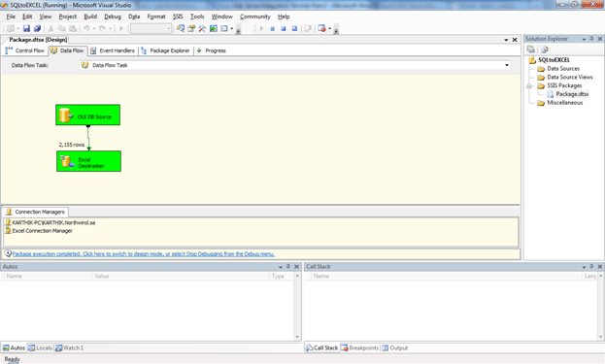This screenshot has width=605, height=364.
Task: Switch to the Control Flow tab
Action: tap(25, 50)
